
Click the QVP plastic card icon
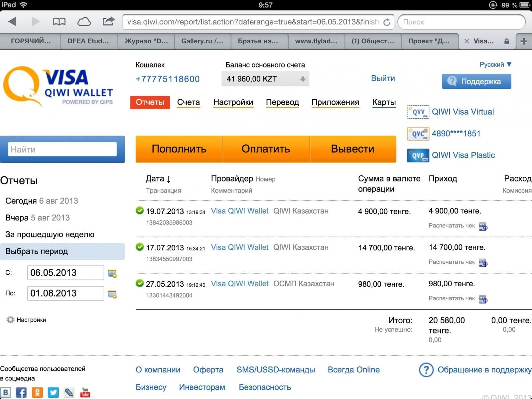pos(418,155)
